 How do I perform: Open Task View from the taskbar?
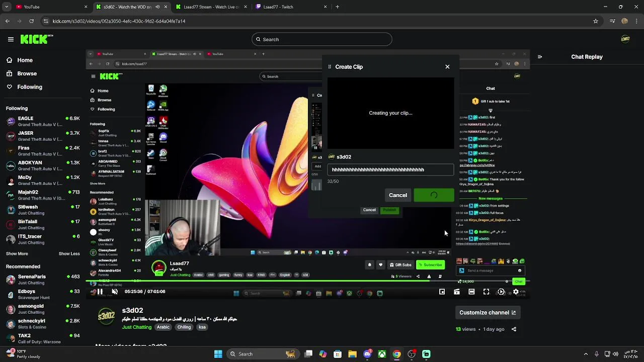[308, 354]
